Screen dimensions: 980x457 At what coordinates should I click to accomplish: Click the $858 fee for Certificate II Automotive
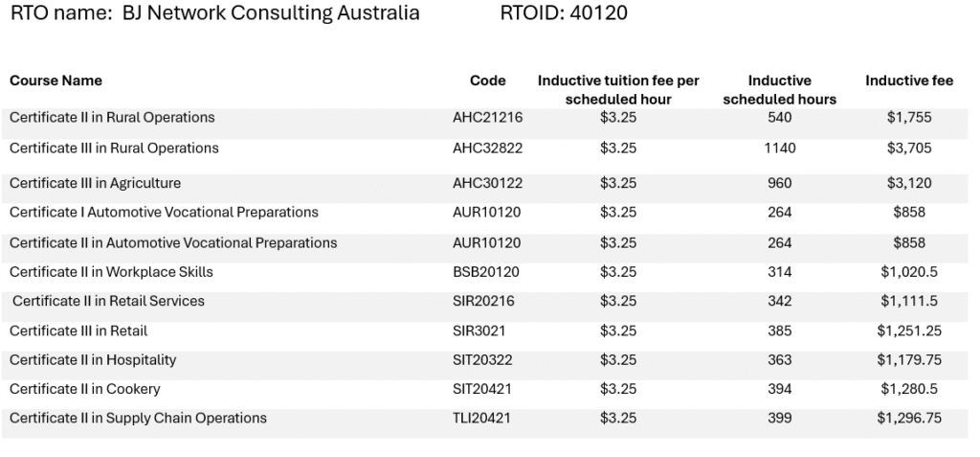909,242
